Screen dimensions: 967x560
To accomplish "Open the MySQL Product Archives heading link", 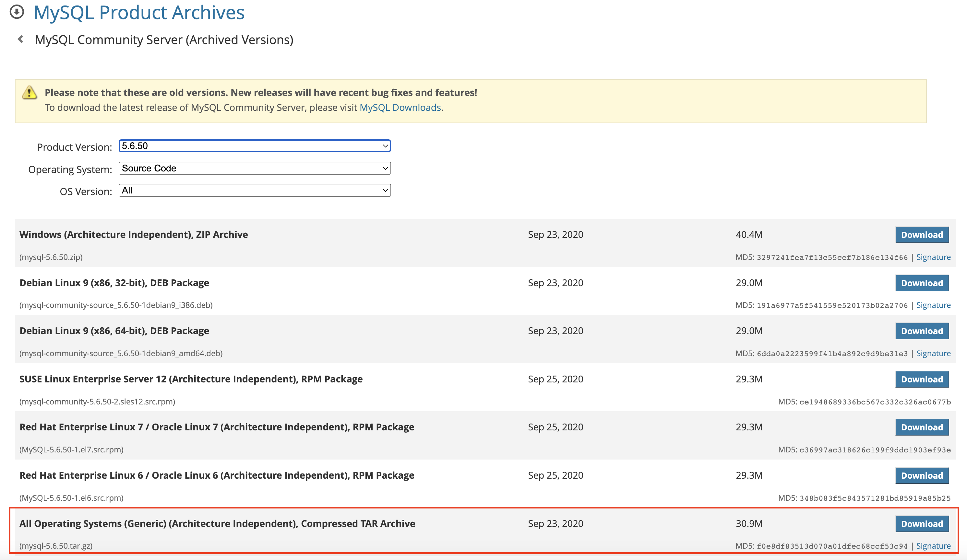I will click(139, 12).
